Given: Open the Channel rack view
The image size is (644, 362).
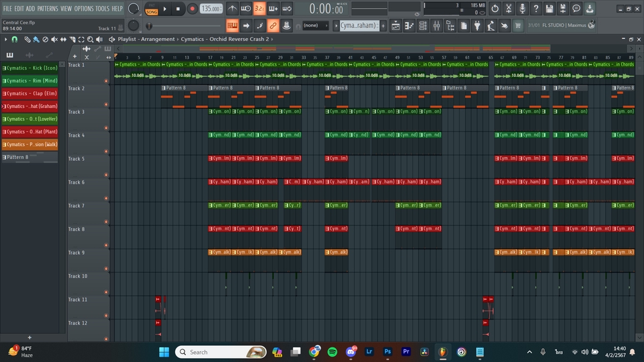Looking at the screenshot, I should 423,25.
